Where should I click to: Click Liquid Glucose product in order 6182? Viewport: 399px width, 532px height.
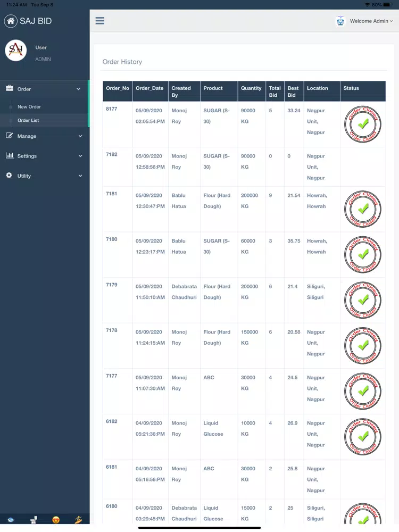click(x=213, y=428)
